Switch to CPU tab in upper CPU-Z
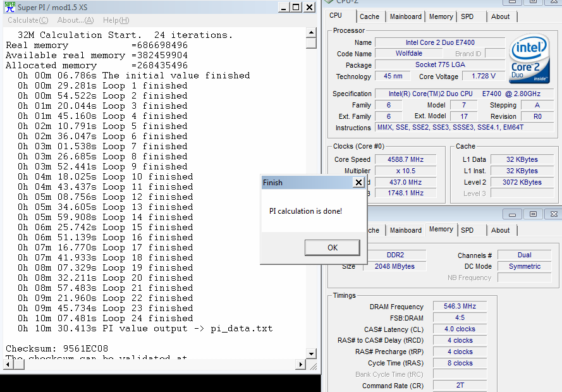The height and width of the screenshot is (392, 562). [336, 15]
